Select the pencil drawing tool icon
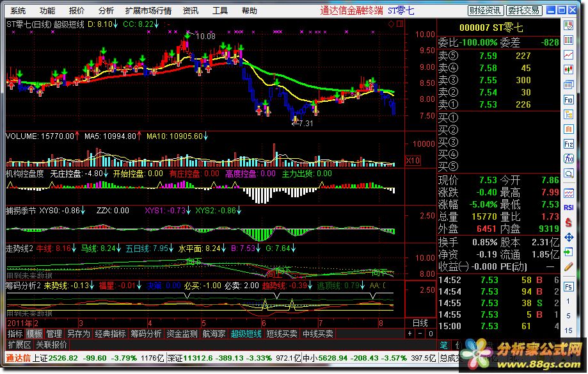The width and height of the screenshot is (588, 374). [x=569, y=266]
